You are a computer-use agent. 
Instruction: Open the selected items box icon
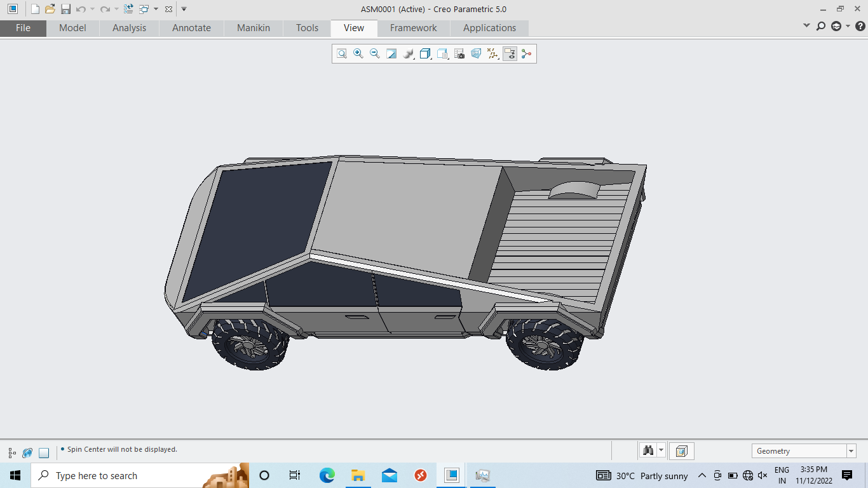[682, 451]
